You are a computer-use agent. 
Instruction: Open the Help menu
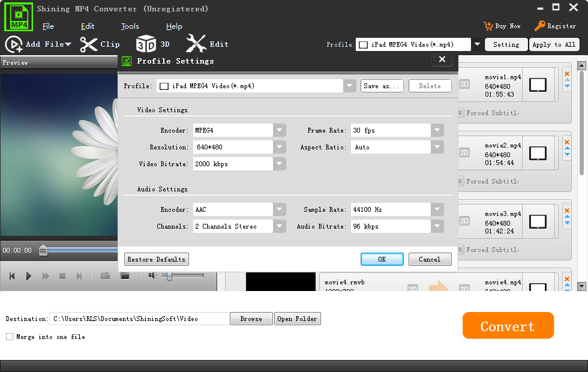coord(174,26)
